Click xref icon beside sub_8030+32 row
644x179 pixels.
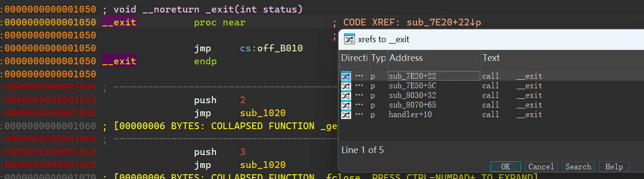click(x=346, y=95)
